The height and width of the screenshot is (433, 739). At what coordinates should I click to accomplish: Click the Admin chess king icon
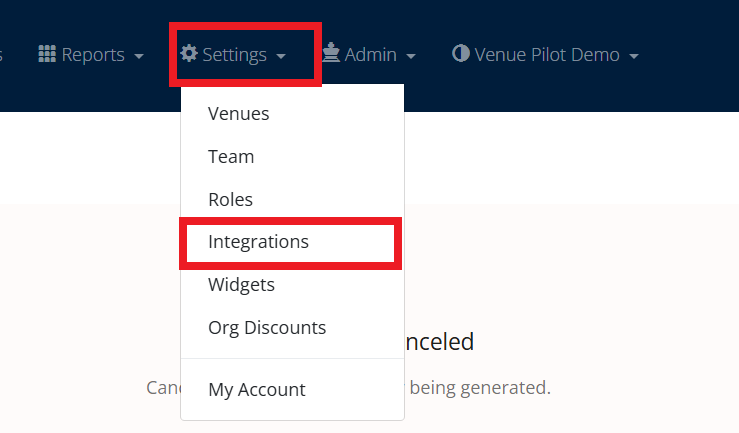click(x=331, y=53)
